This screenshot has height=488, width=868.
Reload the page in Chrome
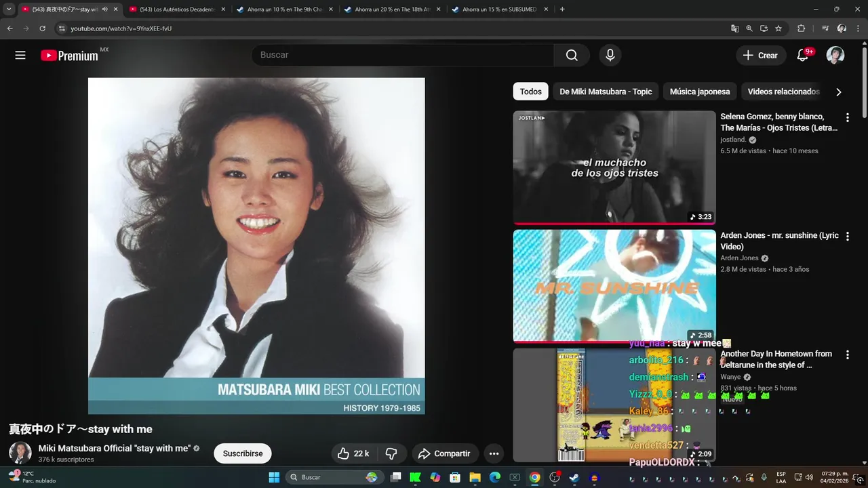point(42,28)
